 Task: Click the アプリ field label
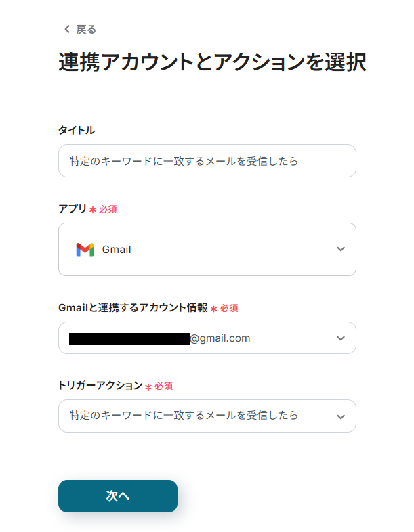pos(73,208)
